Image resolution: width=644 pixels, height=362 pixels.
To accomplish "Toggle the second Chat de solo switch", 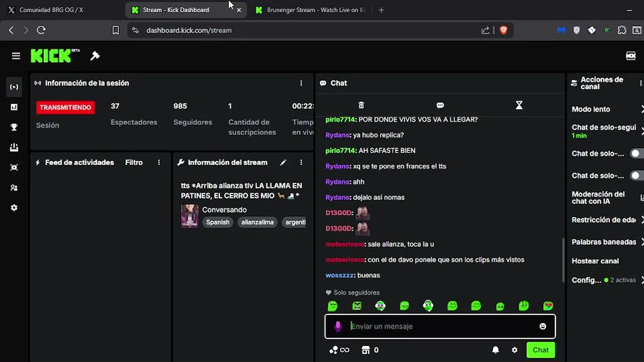I will pyautogui.click(x=637, y=175).
